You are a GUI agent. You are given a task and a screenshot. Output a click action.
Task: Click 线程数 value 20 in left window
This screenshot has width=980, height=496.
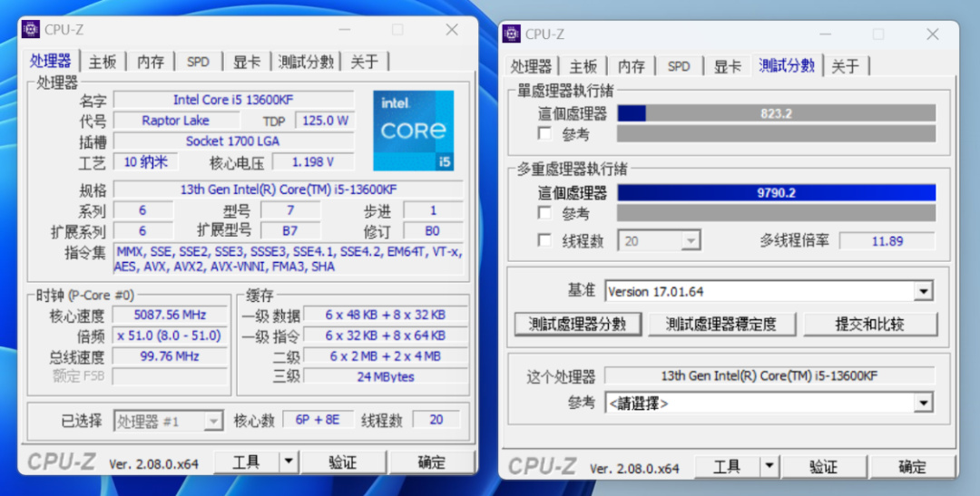pos(436,420)
